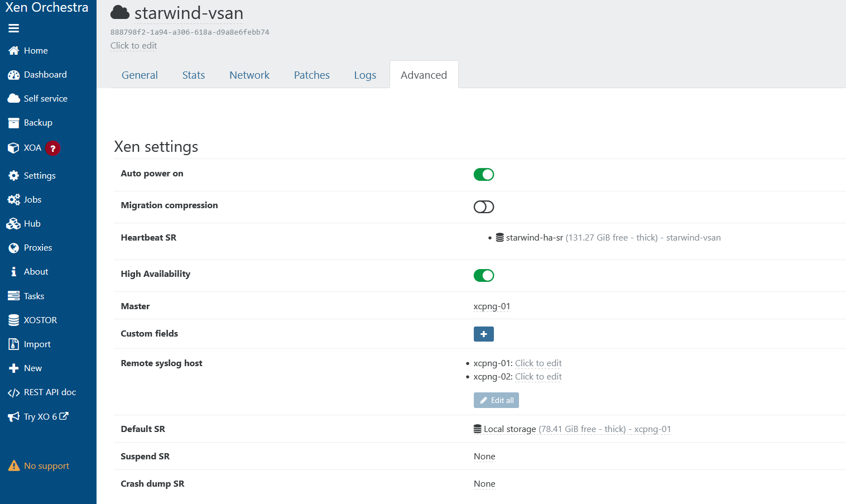Viewport: 846px width, 504px height.
Task: Click to edit the pool description
Action: [133, 46]
